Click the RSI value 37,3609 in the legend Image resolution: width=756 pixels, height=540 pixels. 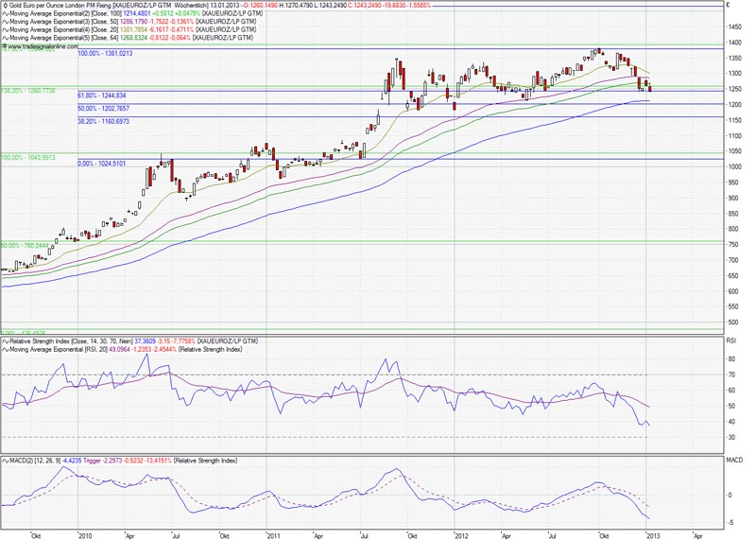tap(145, 341)
